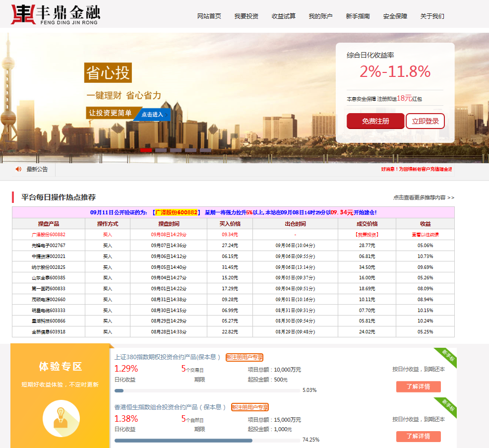Click the speaker icon beside 最新公告
Viewport: 489px width, 448px height.
click(x=19, y=169)
